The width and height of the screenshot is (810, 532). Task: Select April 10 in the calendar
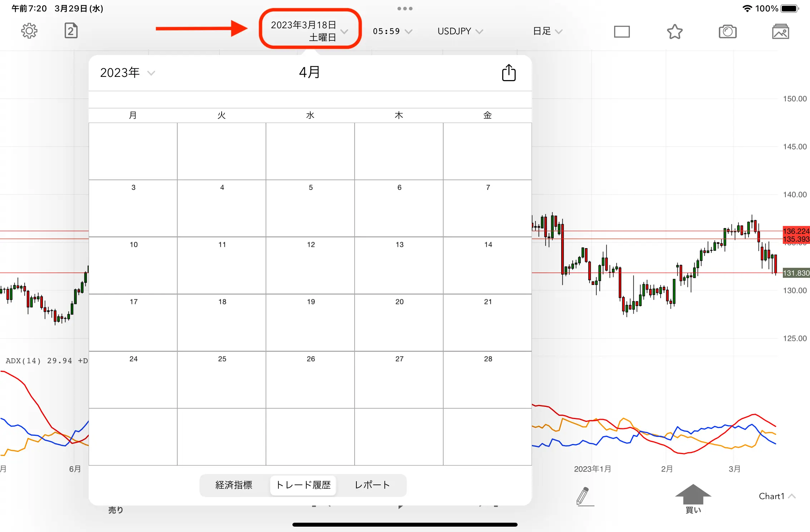click(x=133, y=266)
